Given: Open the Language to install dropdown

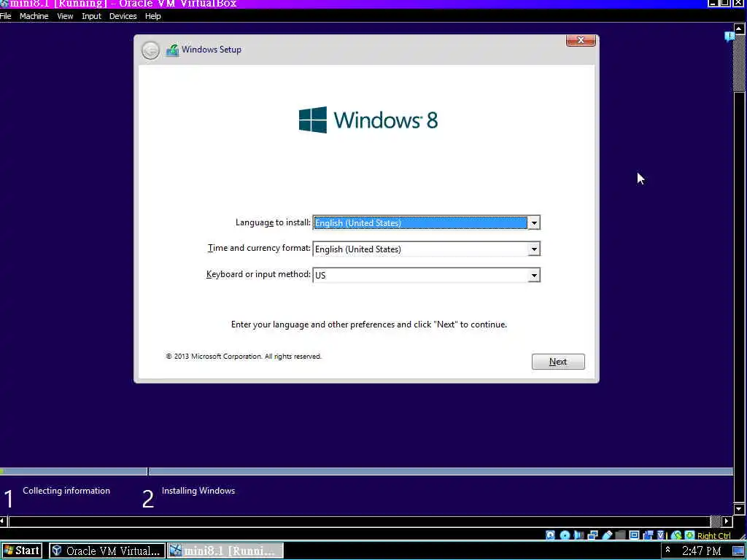Looking at the screenshot, I should tap(534, 223).
